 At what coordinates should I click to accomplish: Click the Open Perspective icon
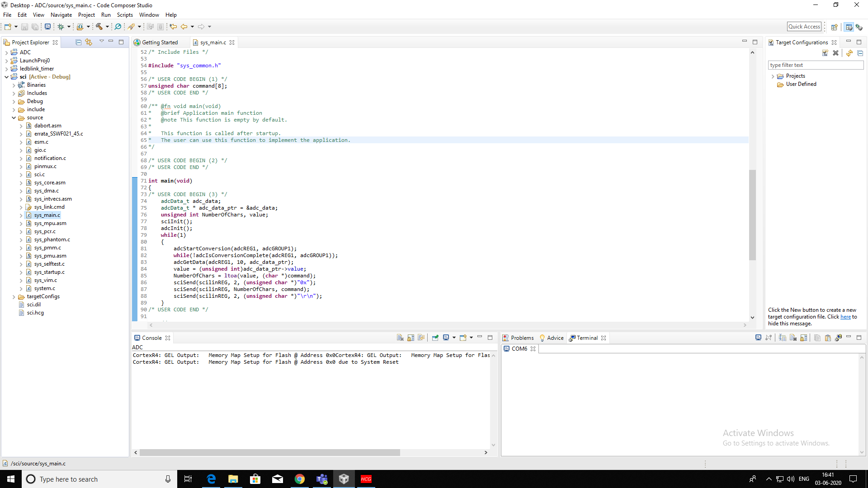pos(835,27)
